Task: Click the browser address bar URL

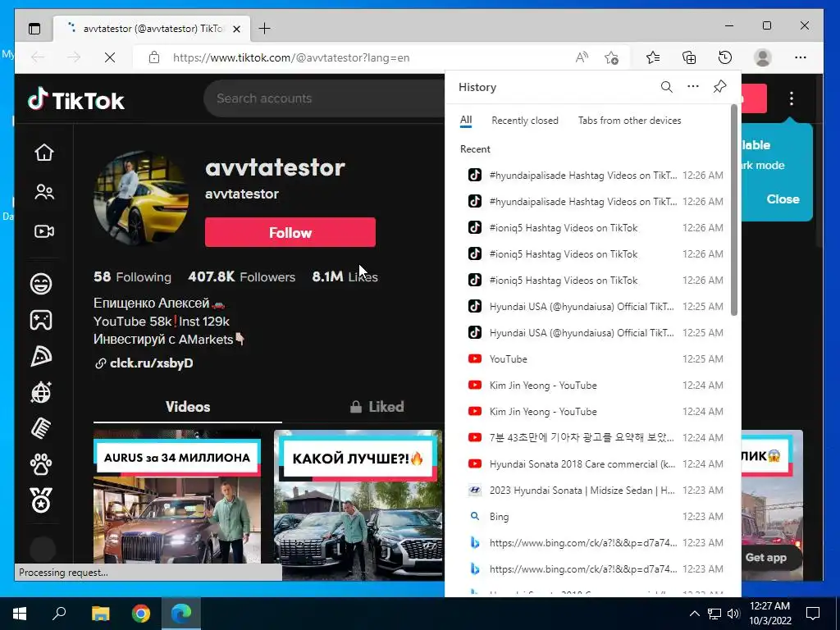Action: coord(291,58)
